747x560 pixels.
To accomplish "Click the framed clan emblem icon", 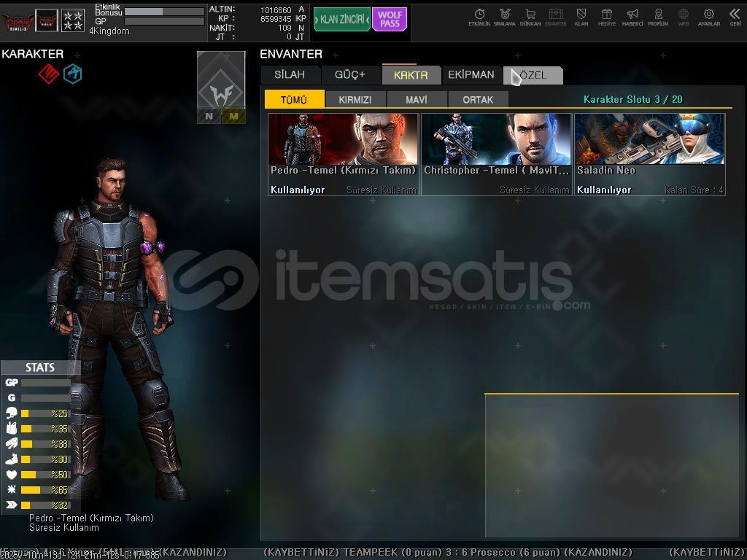I will [x=47, y=21].
